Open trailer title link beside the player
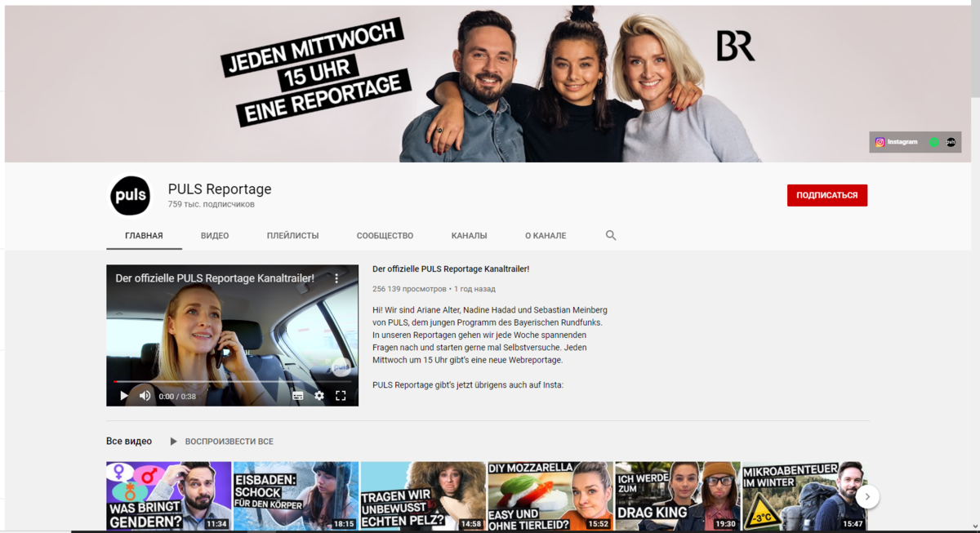 [451, 269]
